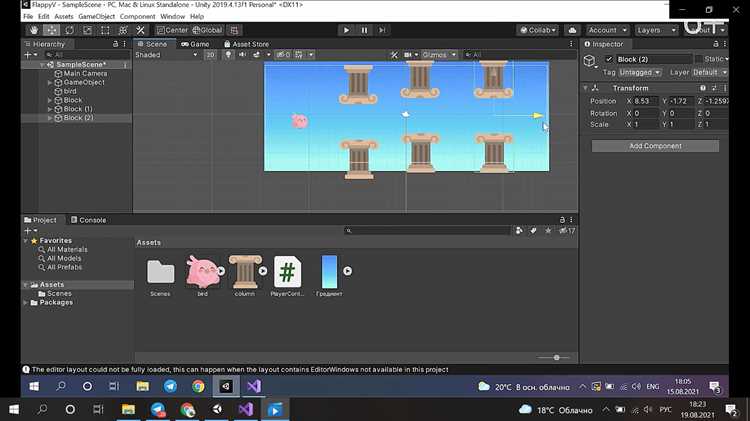Expand Block (1) in Hierarchy
The image size is (750, 421).
[x=50, y=109]
